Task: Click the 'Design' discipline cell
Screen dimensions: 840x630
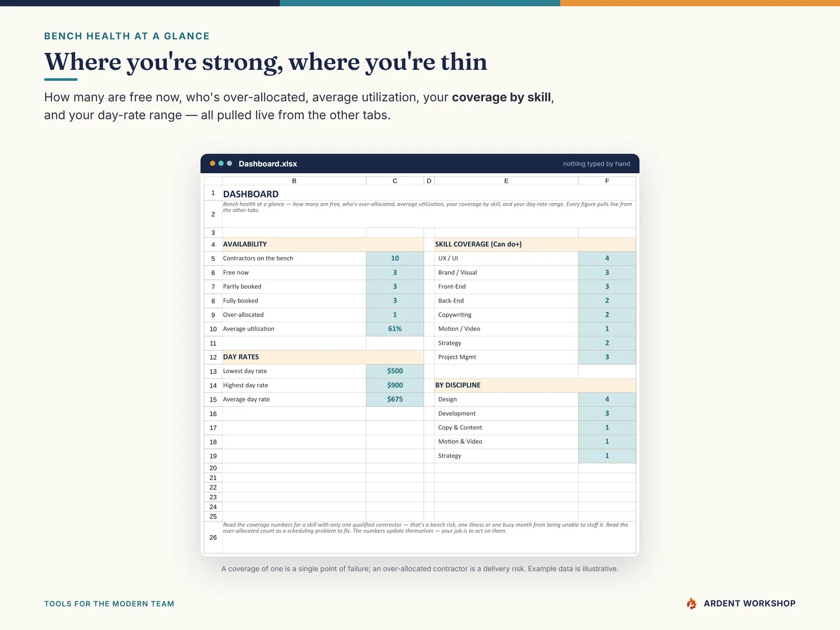Action: [506, 400]
